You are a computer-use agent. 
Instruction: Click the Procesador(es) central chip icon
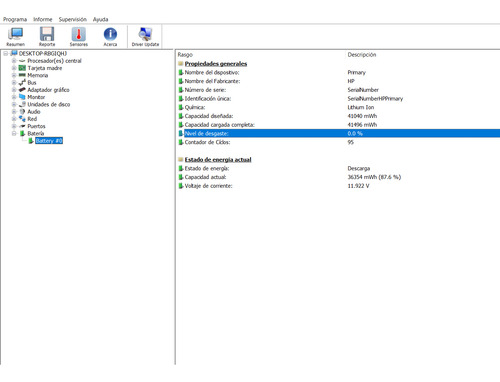pos(22,61)
